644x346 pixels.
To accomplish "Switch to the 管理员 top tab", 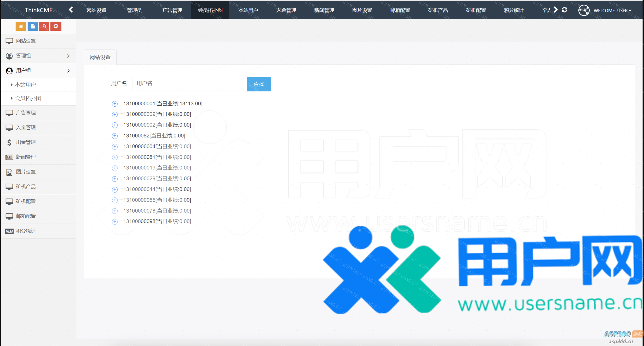I will tap(134, 10).
